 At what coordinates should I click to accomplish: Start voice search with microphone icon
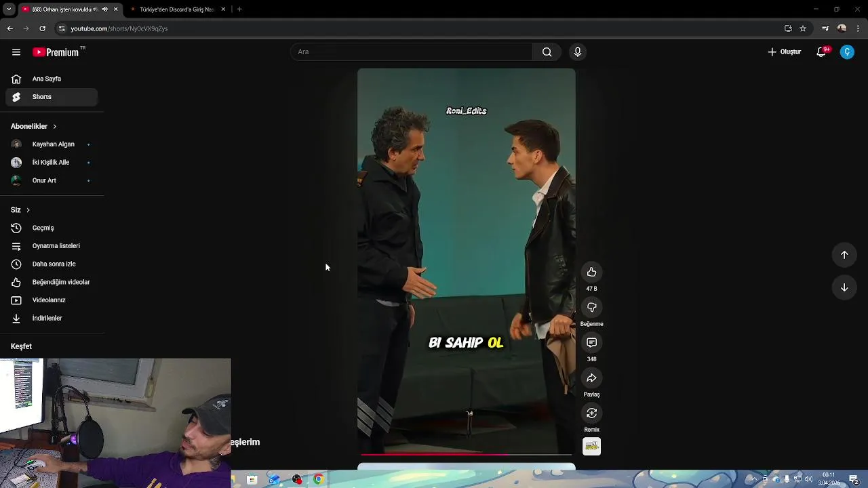click(x=578, y=52)
